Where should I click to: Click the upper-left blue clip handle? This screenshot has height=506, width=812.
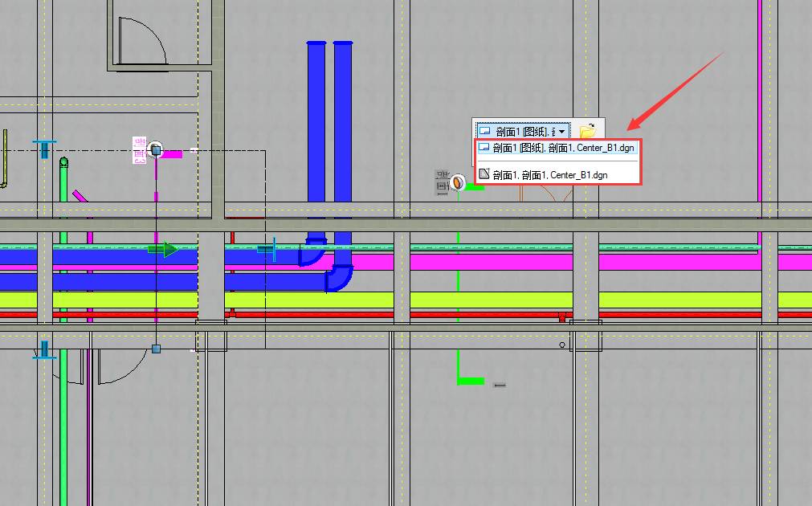(45, 148)
